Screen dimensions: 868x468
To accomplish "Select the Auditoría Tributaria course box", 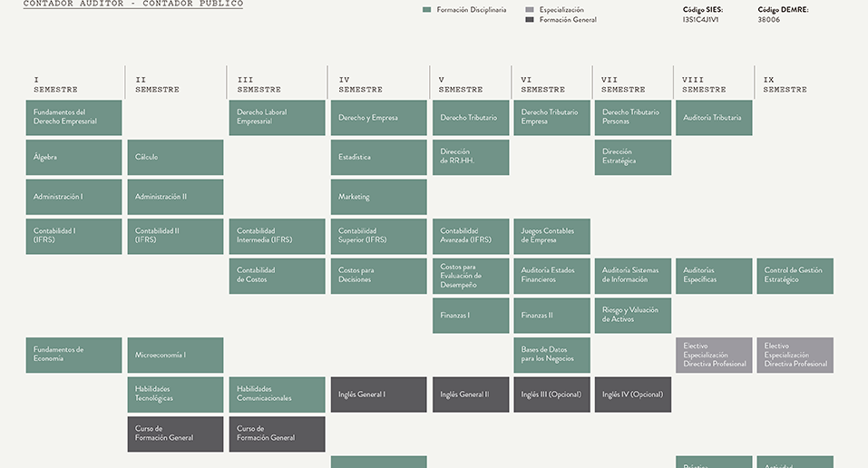I will click(714, 118).
